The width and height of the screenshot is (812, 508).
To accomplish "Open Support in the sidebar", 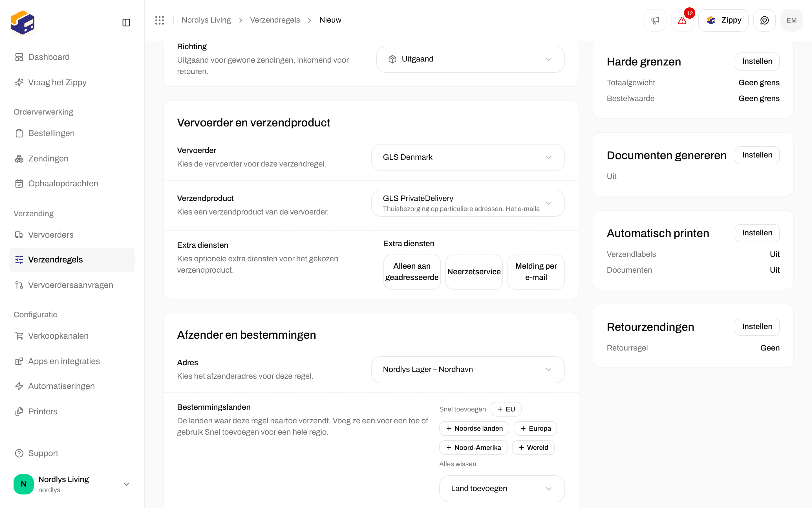I will (x=72, y=453).
